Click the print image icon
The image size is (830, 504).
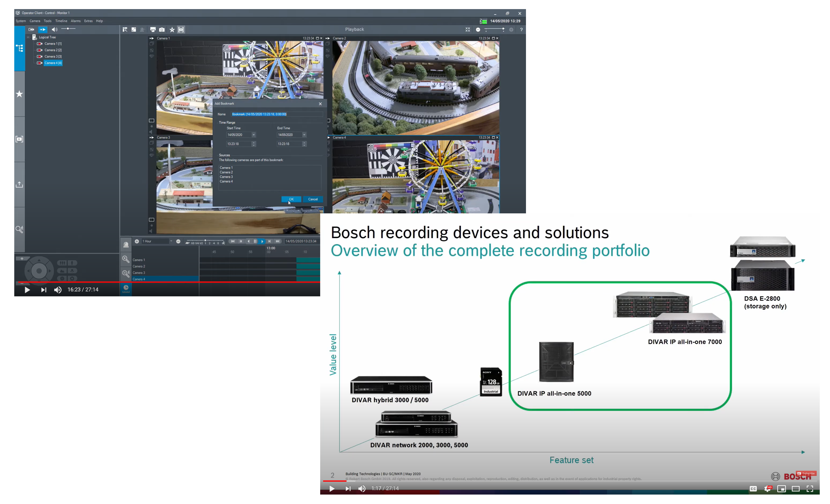(153, 30)
